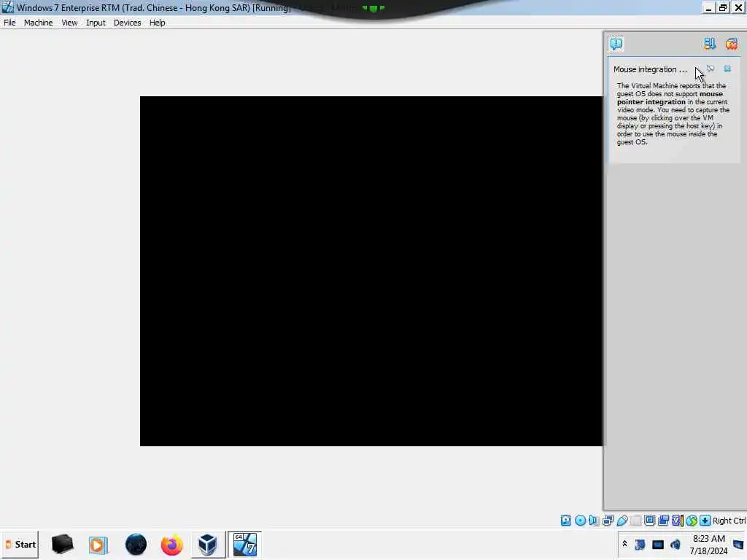Close the VirtualBox VM window

pos(738,7)
